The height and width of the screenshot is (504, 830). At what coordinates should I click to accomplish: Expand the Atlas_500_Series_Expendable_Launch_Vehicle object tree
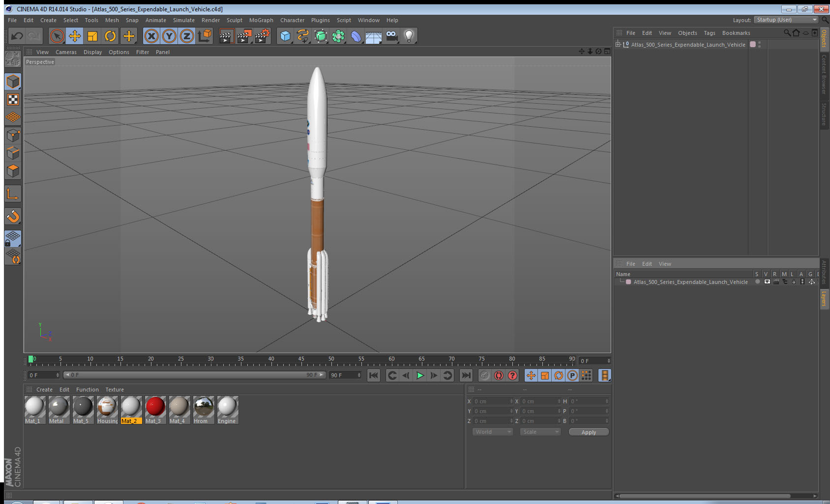(x=618, y=44)
